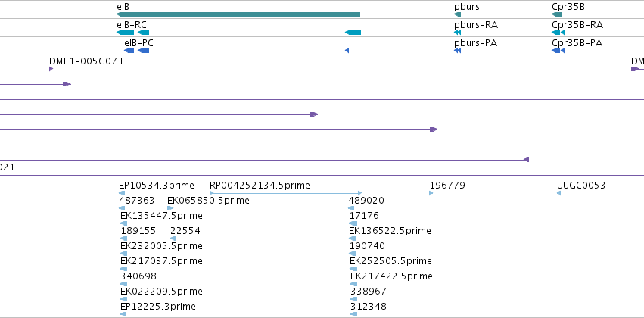Screen dimensions: 644x318
Task: Select the Cpr35B-PA protein glyph
Action: (558, 51)
